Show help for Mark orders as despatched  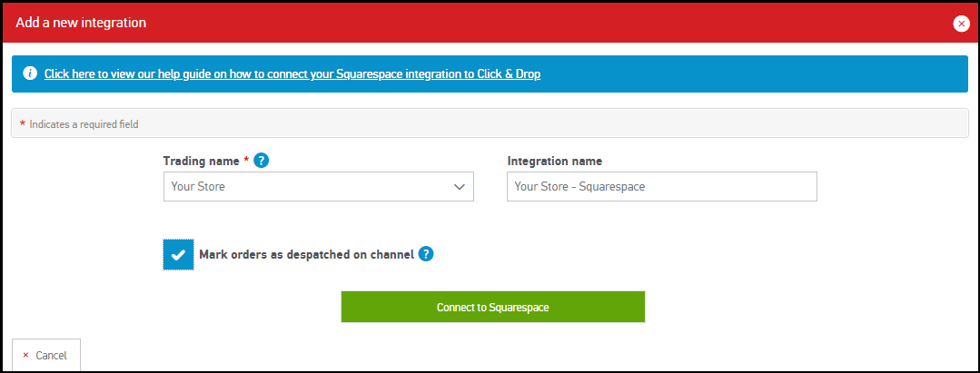click(x=426, y=254)
